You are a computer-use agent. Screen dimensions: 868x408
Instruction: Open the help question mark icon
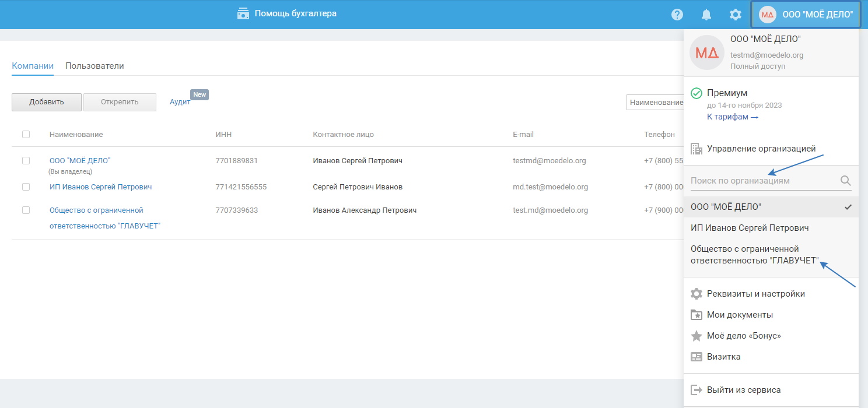(x=677, y=15)
